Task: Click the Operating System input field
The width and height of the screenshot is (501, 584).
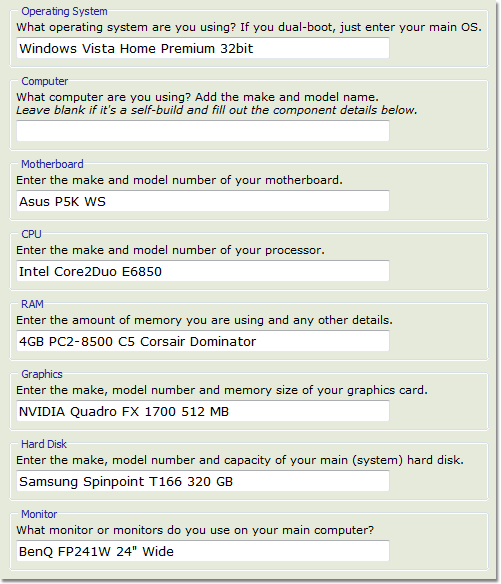Action: click(x=203, y=48)
